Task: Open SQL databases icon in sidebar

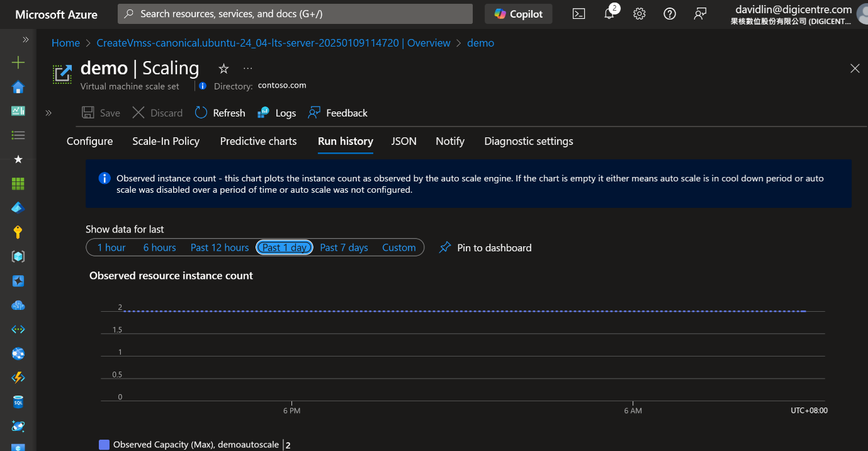Action: point(18,401)
